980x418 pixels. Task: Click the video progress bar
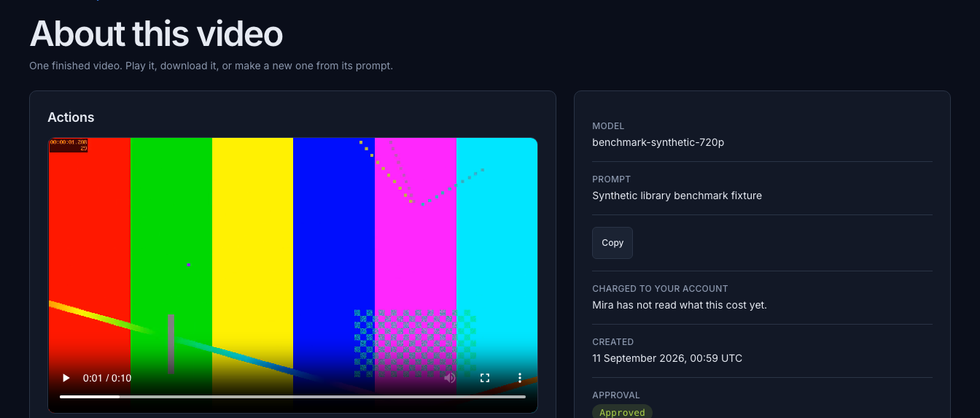(x=292, y=397)
